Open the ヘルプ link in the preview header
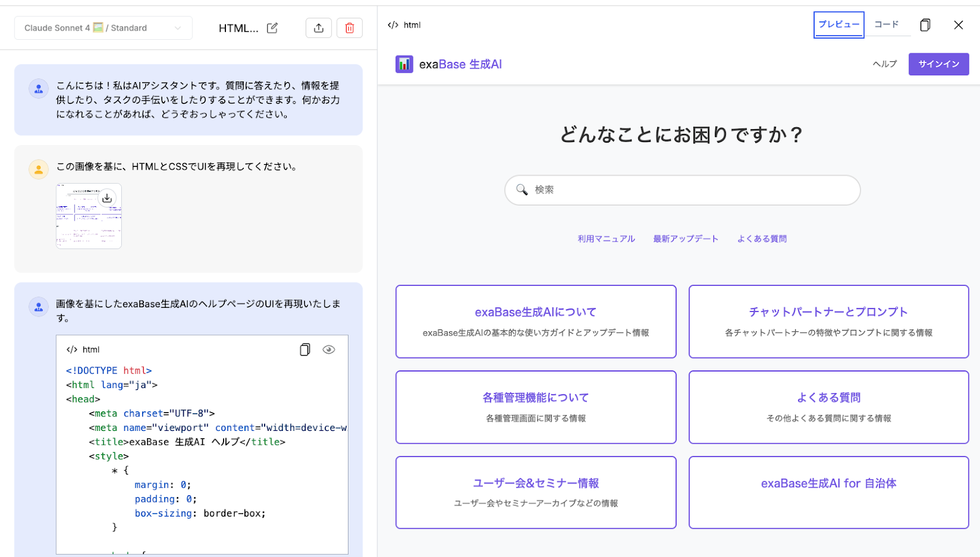The height and width of the screenshot is (557, 980). coord(884,64)
